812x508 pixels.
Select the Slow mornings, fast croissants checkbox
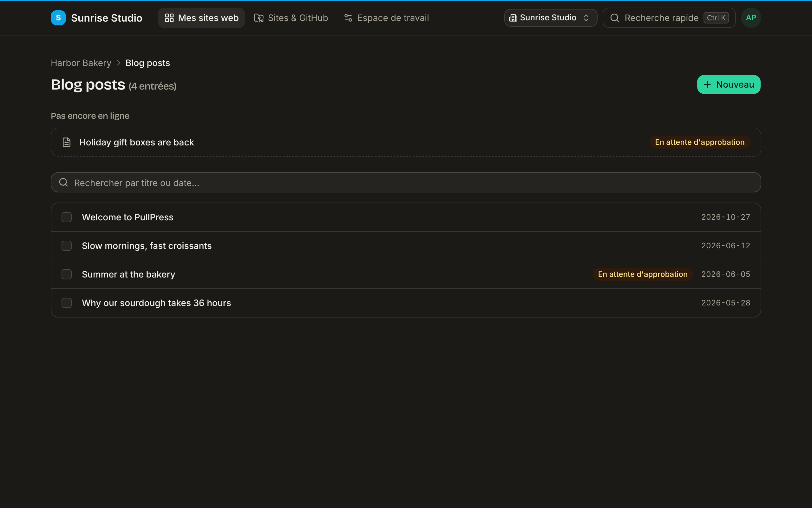(x=66, y=246)
